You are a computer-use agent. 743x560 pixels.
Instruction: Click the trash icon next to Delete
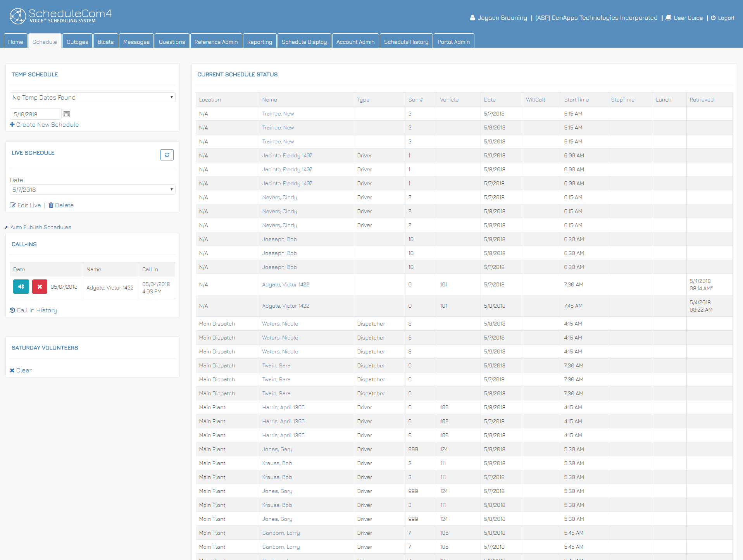[x=51, y=205]
